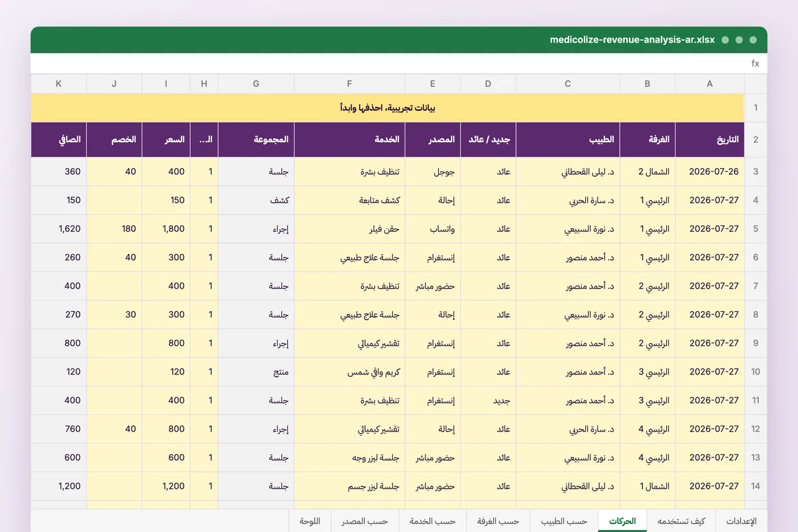The image size is (798, 532).
Task: Click the fx function icon
Action: tap(755, 64)
